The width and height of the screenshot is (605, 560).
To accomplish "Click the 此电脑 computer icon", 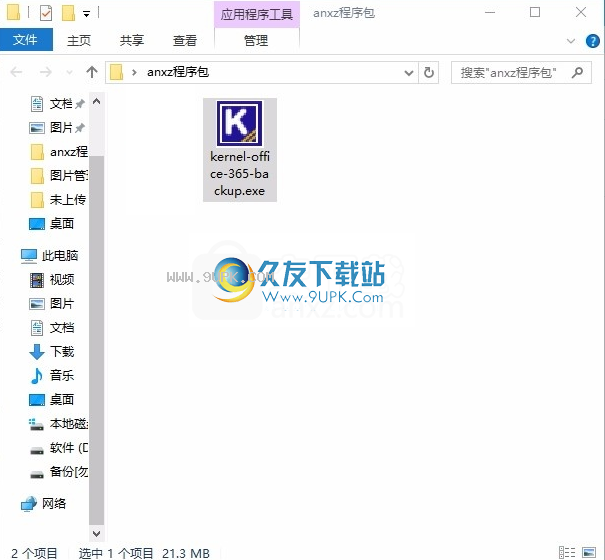I will [x=29, y=255].
